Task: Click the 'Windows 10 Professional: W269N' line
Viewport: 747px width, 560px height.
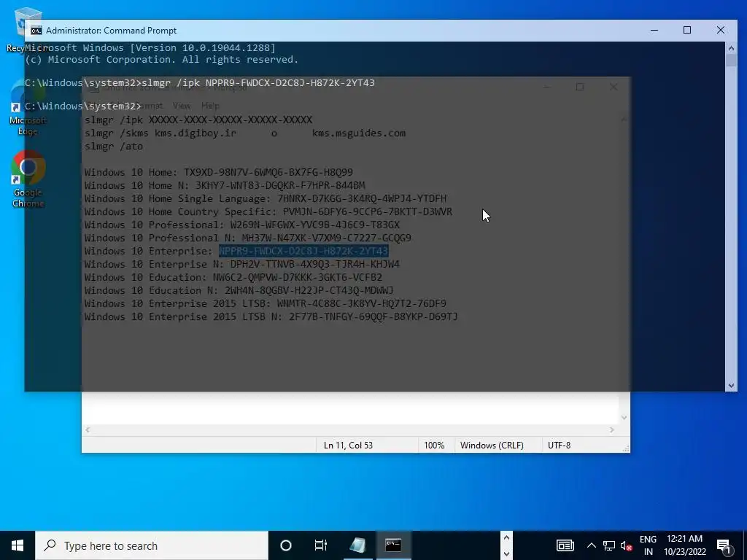Action: coord(242,225)
